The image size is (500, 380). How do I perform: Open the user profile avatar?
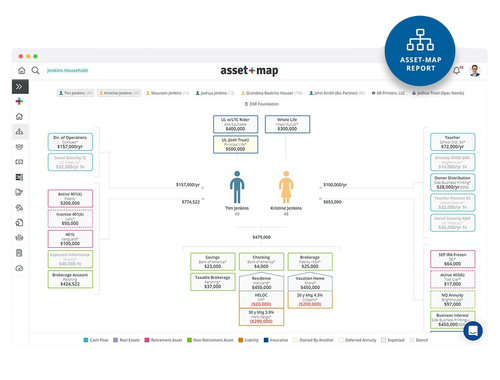click(x=475, y=70)
